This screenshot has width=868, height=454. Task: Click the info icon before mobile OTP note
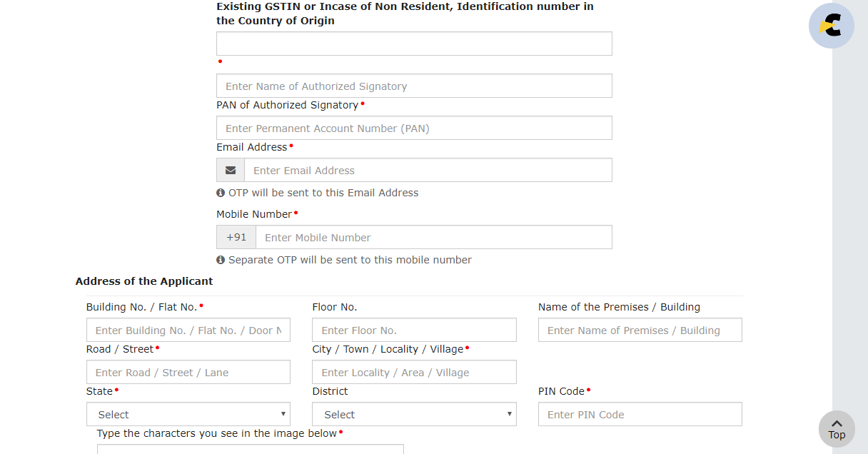[x=221, y=260]
